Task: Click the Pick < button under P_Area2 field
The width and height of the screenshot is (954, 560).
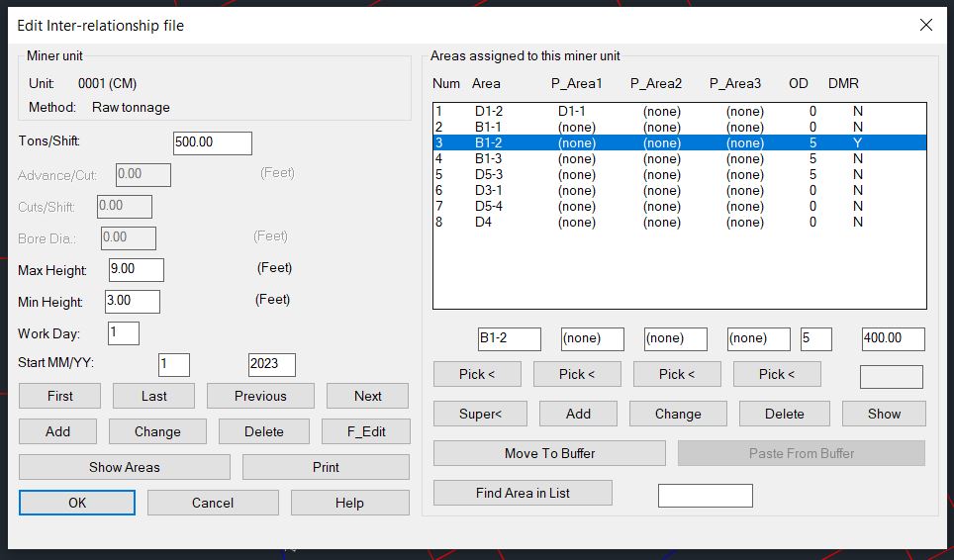Action: pos(677,374)
